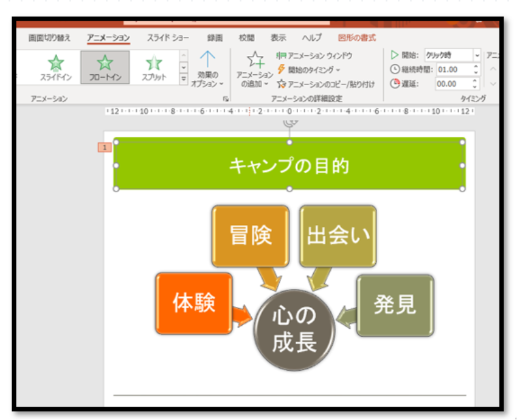Open the 校閲 ribbon tab
This screenshot has height=420, width=517.
pos(246,38)
